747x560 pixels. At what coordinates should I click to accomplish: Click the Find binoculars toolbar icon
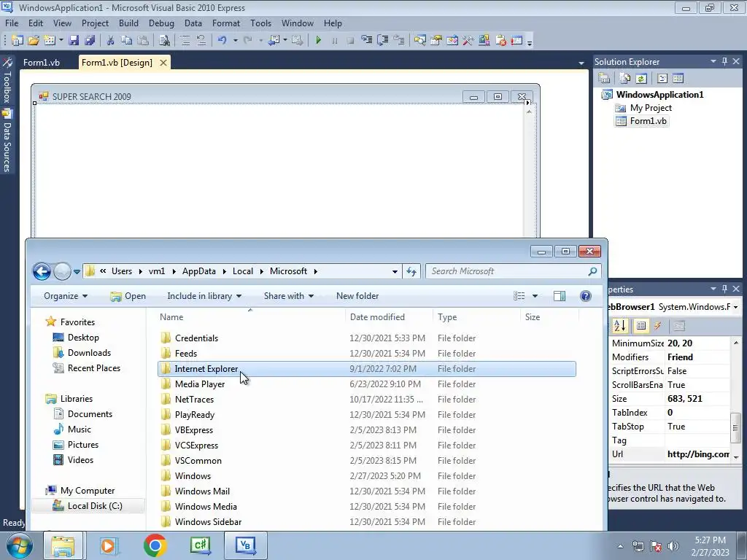[x=164, y=41]
